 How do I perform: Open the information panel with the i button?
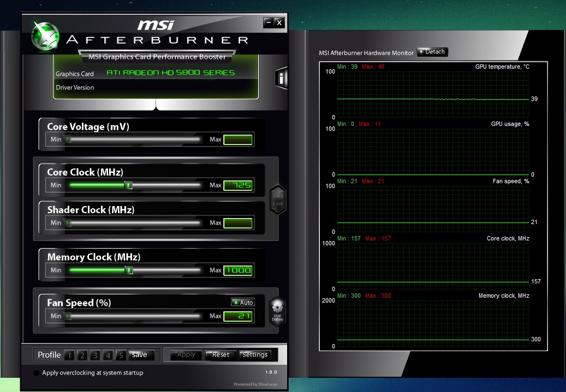281,77
